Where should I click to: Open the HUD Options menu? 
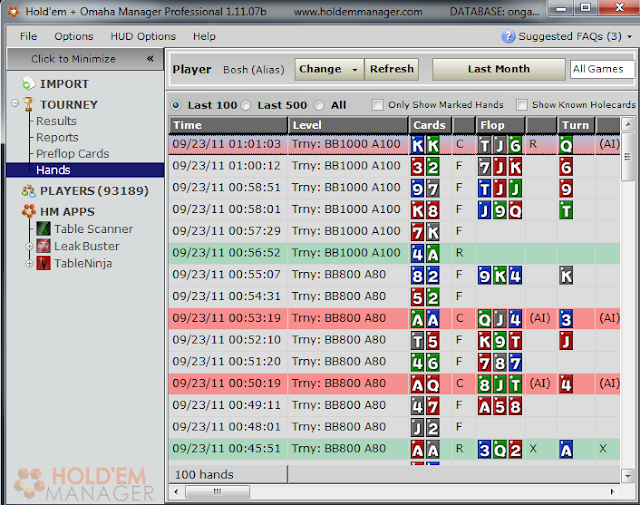point(143,36)
